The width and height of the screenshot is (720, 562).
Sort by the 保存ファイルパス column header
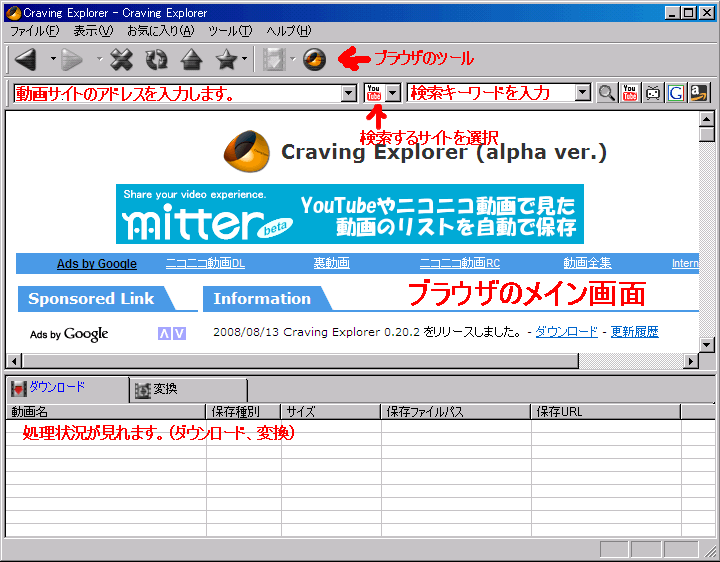coord(456,412)
